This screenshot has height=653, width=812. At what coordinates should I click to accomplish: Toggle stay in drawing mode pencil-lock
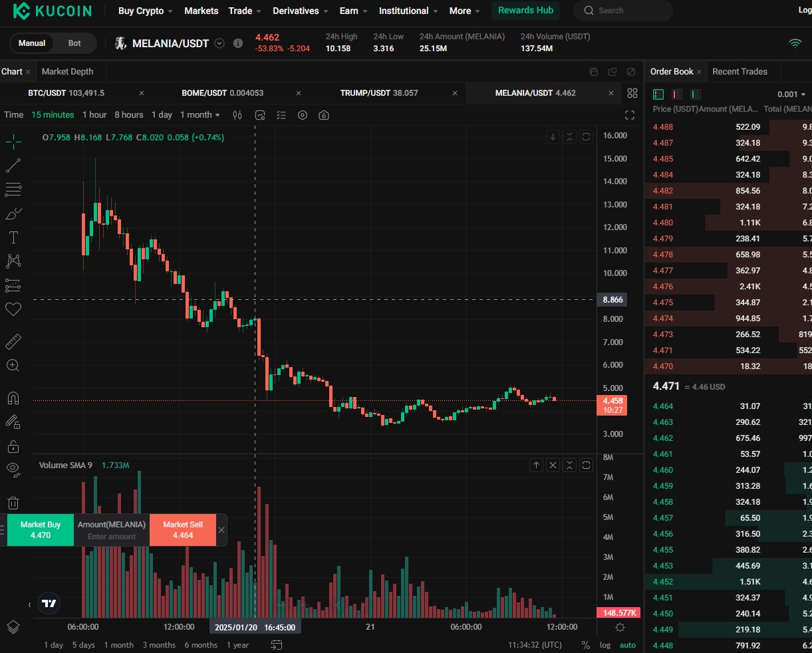(13, 422)
